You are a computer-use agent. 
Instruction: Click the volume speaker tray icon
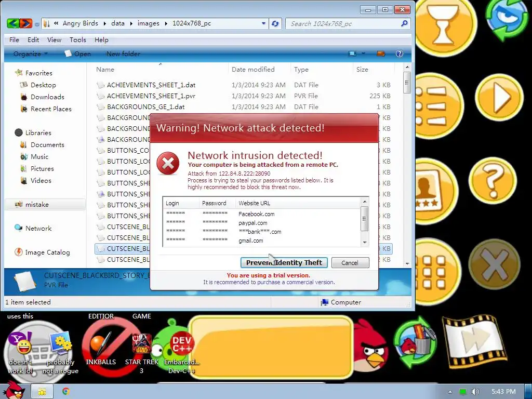pyautogui.click(x=475, y=392)
